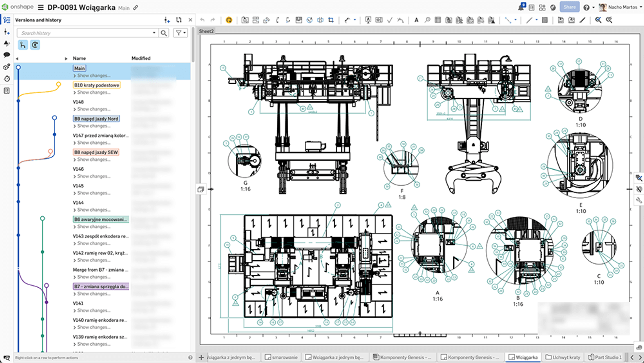Click the search magnifier next to Search history
This screenshot has width=644, height=363.
pyautogui.click(x=164, y=33)
